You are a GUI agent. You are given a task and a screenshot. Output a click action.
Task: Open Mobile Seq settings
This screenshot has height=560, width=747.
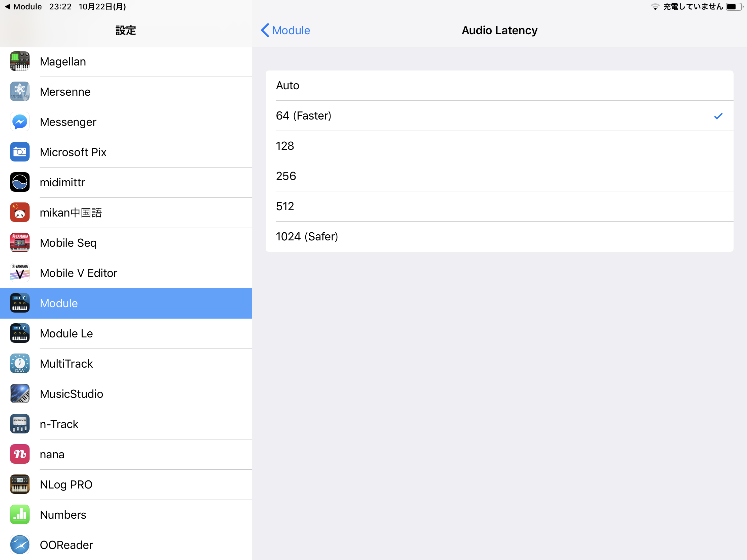126,243
